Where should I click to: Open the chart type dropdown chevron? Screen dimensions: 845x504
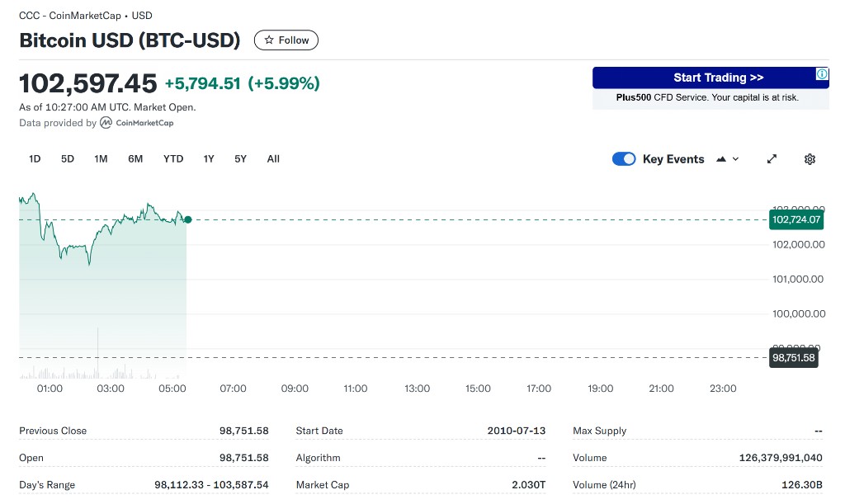pyautogui.click(x=735, y=159)
